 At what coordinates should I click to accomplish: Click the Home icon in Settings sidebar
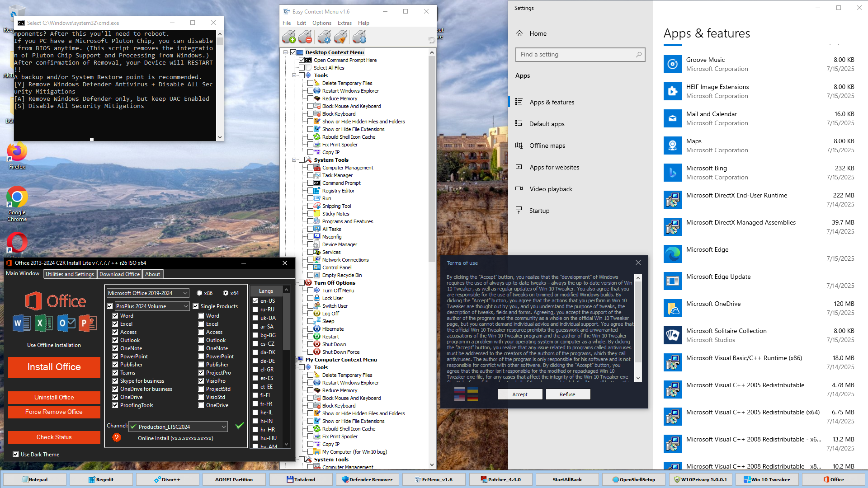(x=519, y=33)
